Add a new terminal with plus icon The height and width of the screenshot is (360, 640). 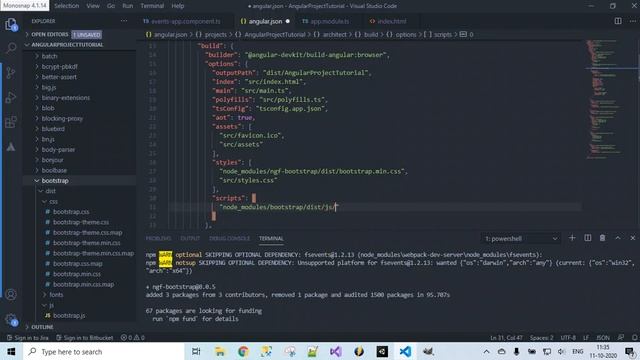point(572,238)
